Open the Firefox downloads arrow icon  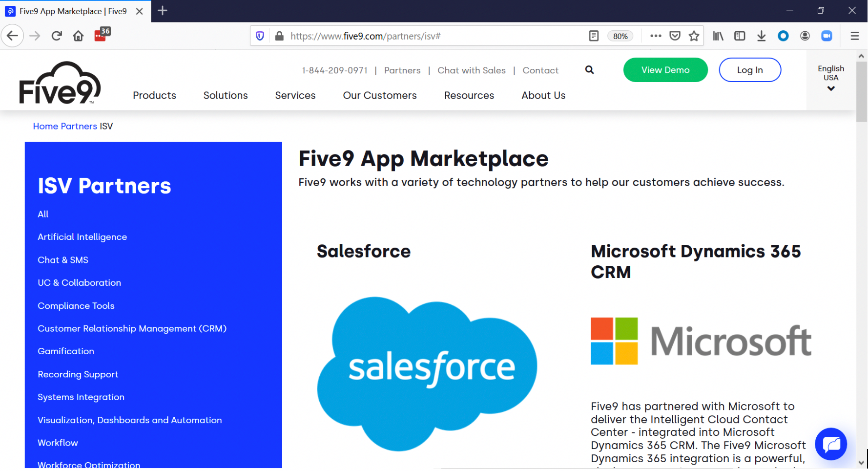761,36
